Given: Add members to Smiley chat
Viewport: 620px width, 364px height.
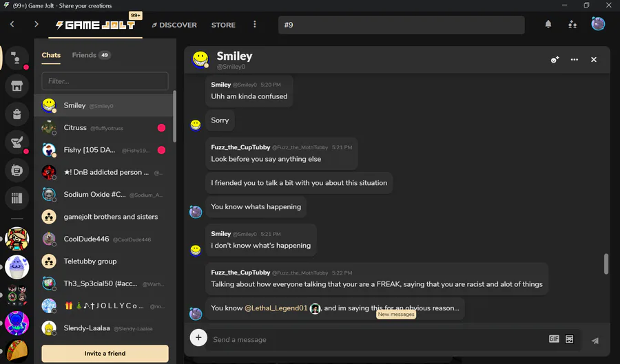Looking at the screenshot, I should point(555,60).
